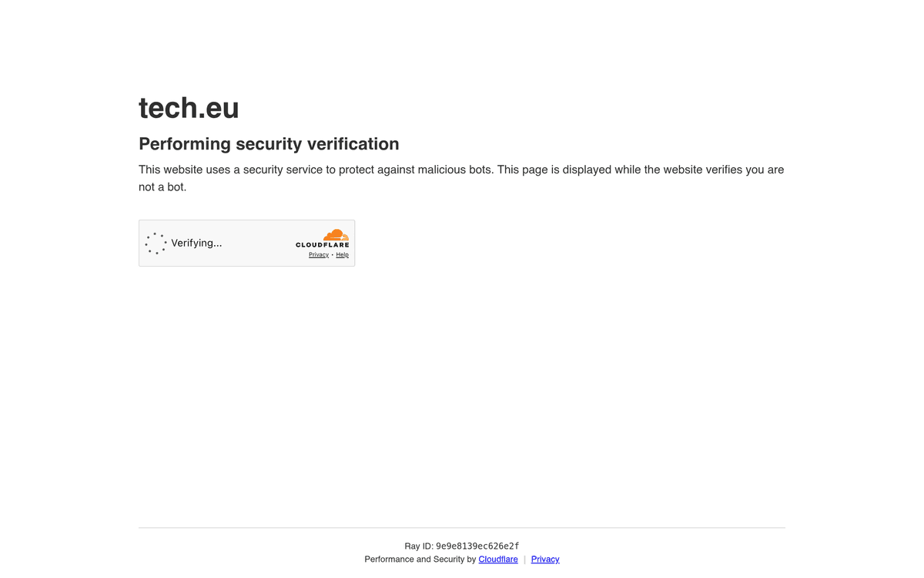Open the Help link in the verification box
Viewport: 924px width, 578px height.
click(342, 254)
